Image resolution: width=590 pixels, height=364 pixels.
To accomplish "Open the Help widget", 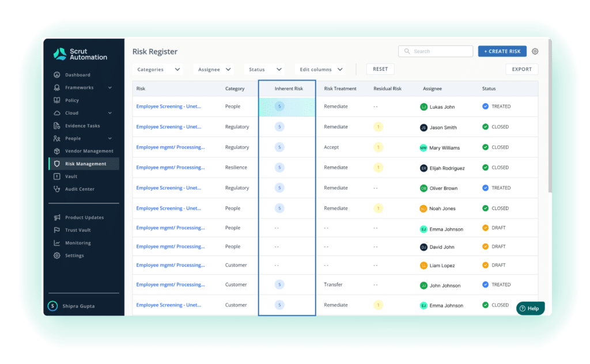I will 530,308.
